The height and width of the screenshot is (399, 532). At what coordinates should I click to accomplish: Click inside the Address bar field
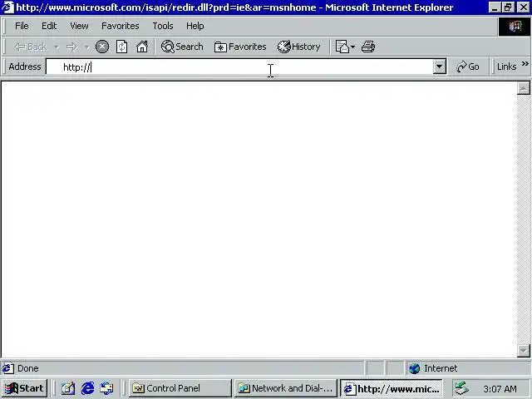(239, 66)
